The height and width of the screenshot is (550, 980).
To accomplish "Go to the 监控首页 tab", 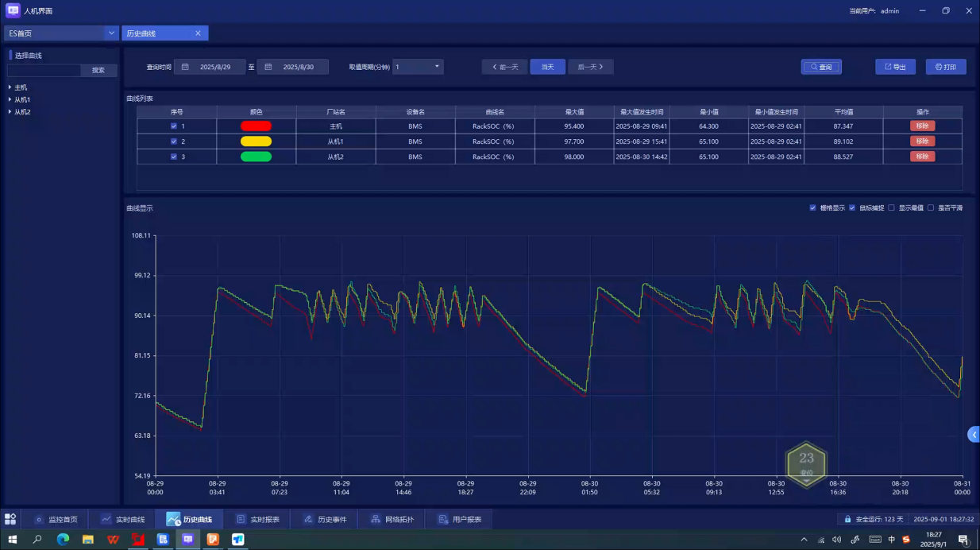I will (56, 519).
